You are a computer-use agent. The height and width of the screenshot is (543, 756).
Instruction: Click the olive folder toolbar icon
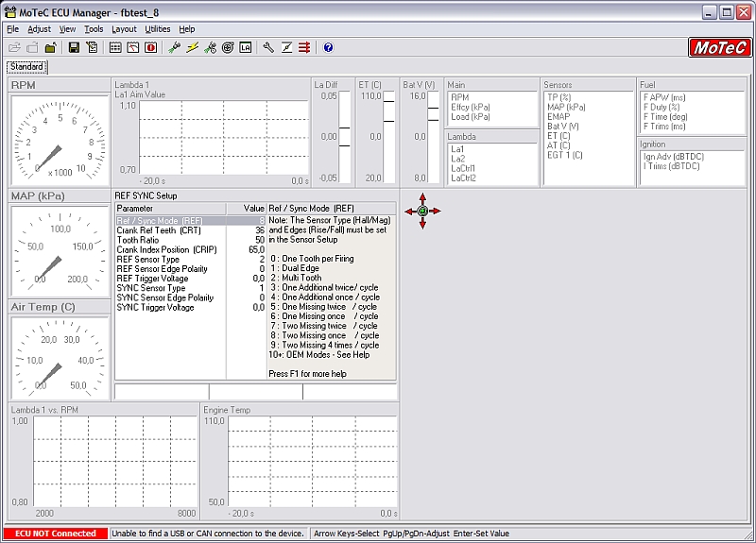(51, 48)
